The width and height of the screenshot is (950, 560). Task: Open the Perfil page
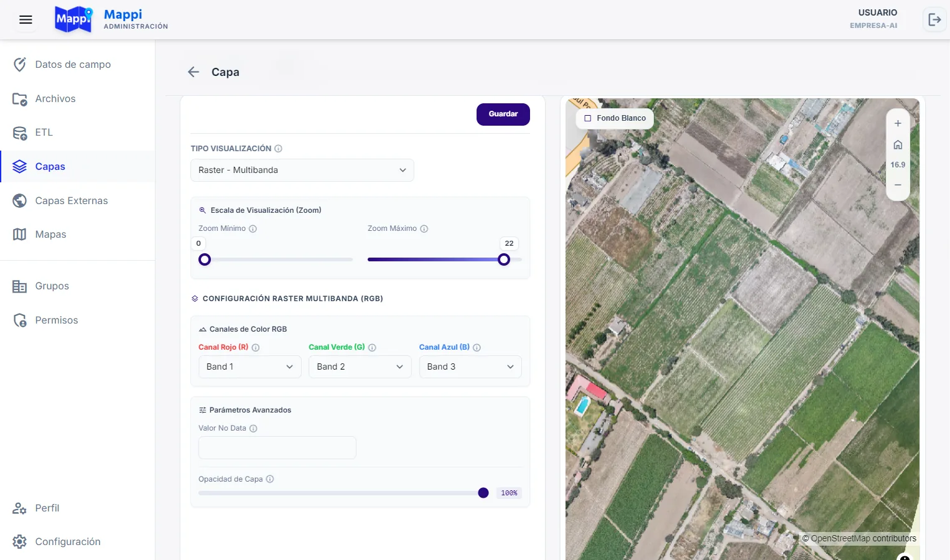coord(77,508)
